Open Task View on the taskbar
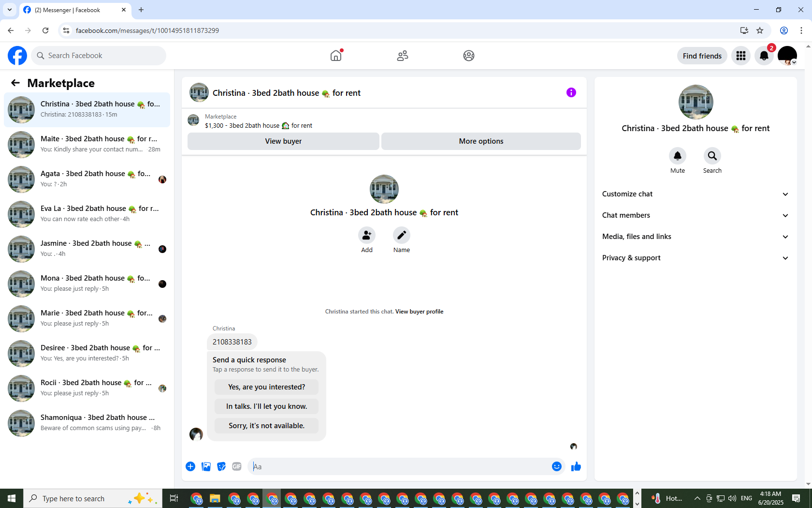 174,498
